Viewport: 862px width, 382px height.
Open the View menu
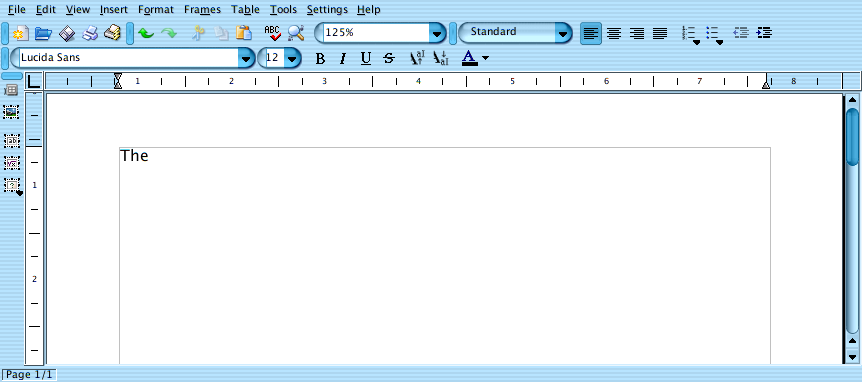(x=78, y=9)
